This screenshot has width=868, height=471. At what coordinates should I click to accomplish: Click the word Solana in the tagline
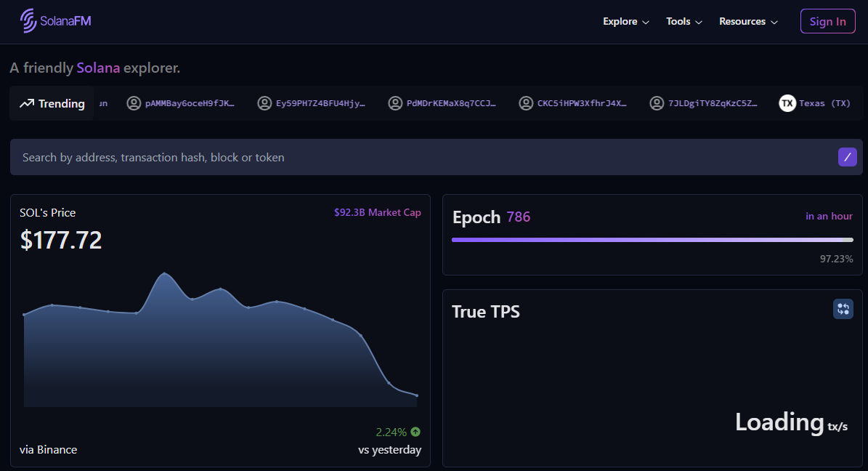tap(98, 68)
